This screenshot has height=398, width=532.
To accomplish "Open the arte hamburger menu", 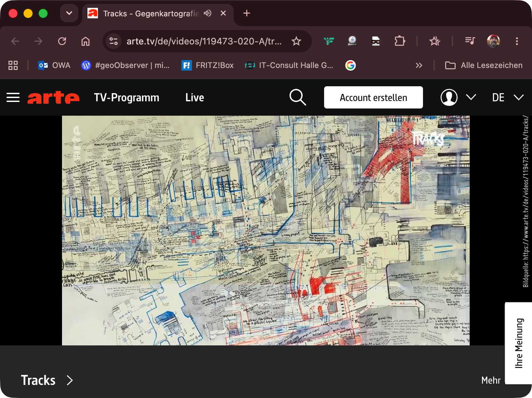I will click(x=13, y=97).
